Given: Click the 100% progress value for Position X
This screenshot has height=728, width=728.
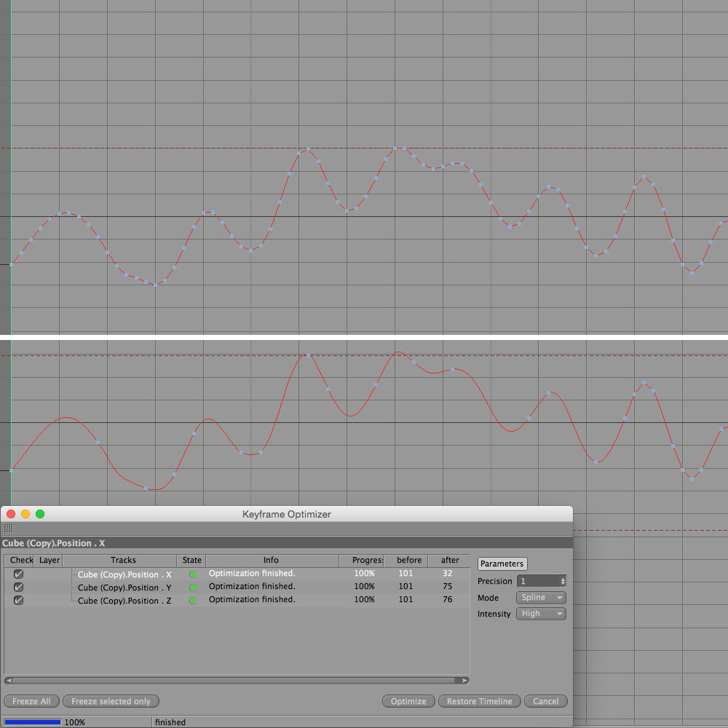Looking at the screenshot, I should [365, 574].
